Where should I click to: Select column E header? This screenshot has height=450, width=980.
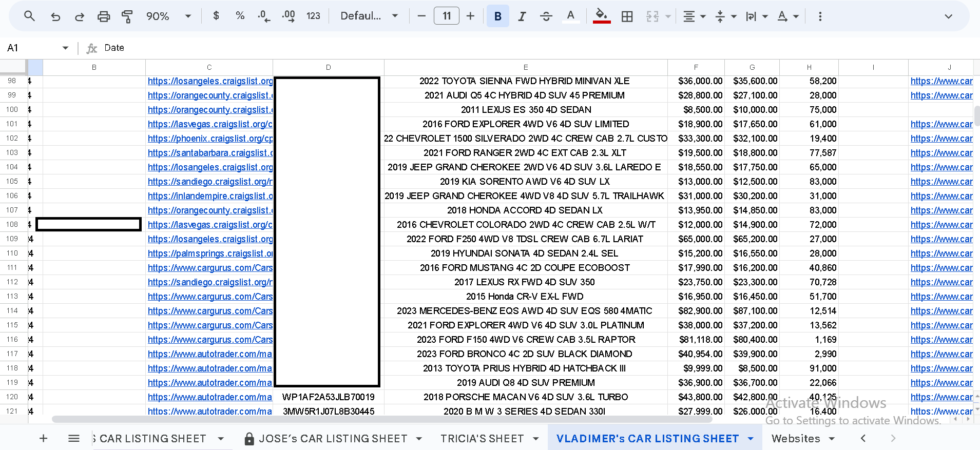click(x=526, y=67)
